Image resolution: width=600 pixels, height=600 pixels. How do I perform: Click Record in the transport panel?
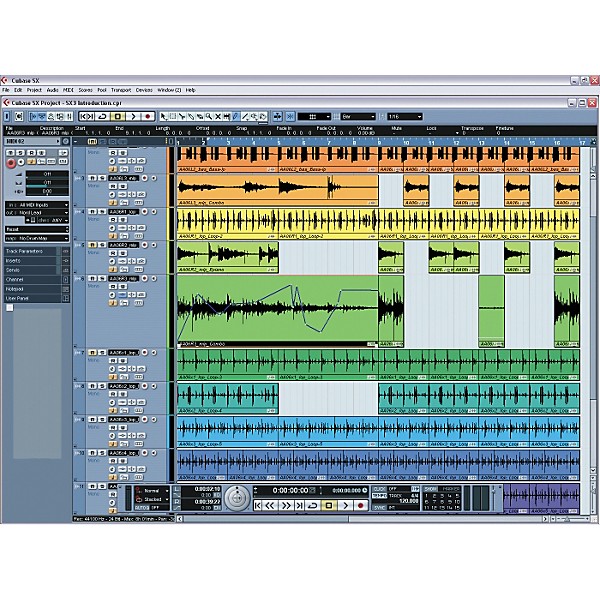tap(360, 505)
